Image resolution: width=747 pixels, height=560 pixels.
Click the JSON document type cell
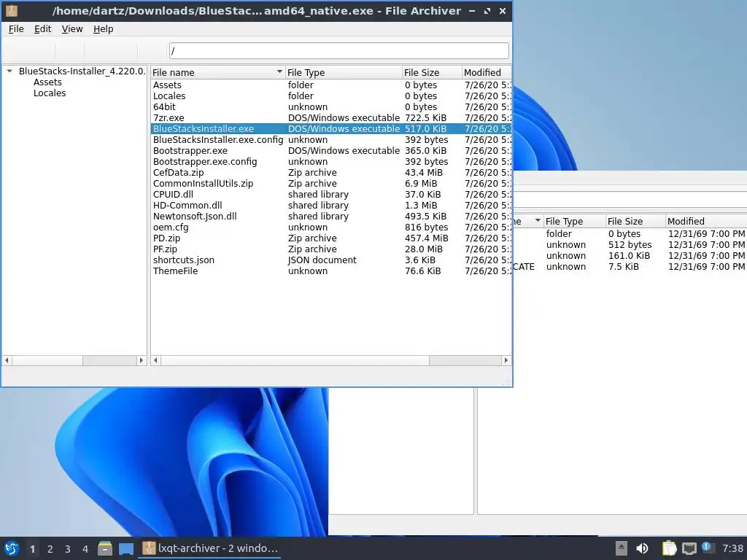tap(322, 260)
